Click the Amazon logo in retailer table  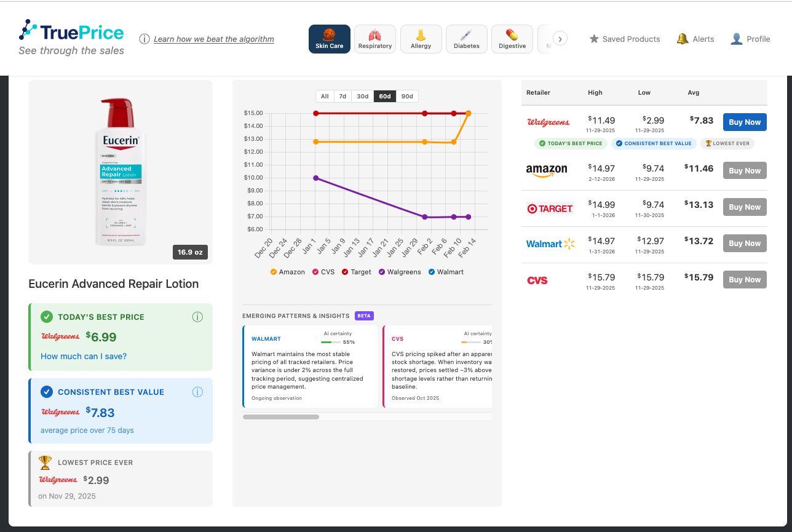tap(547, 171)
